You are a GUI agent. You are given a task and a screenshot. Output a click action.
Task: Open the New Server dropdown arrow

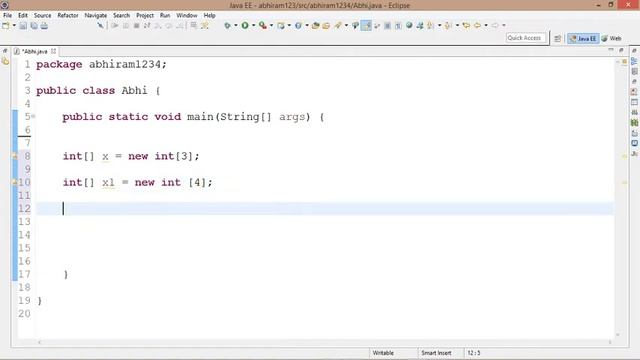(289, 25)
